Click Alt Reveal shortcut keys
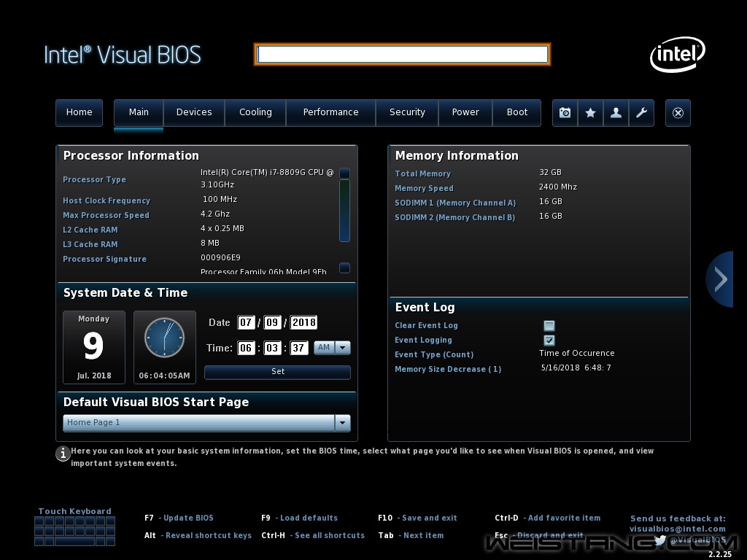Image resolution: width=747 pixels, height=560 pixels. coord(198,536)
